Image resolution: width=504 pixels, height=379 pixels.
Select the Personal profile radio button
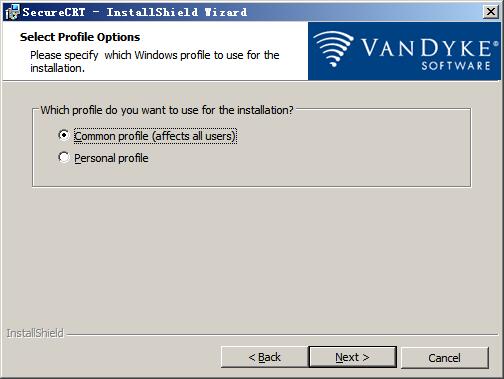point(63,157)
